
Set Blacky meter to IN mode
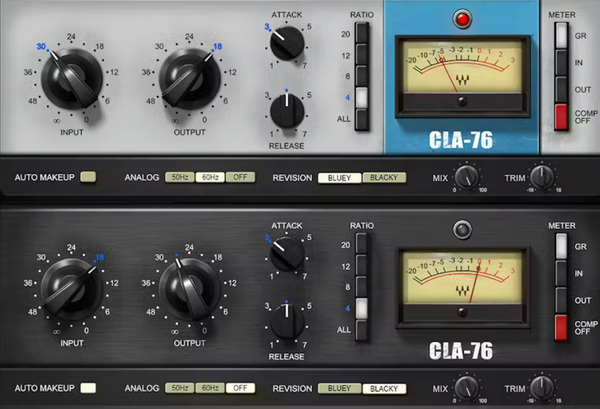[x=561, y=273]
